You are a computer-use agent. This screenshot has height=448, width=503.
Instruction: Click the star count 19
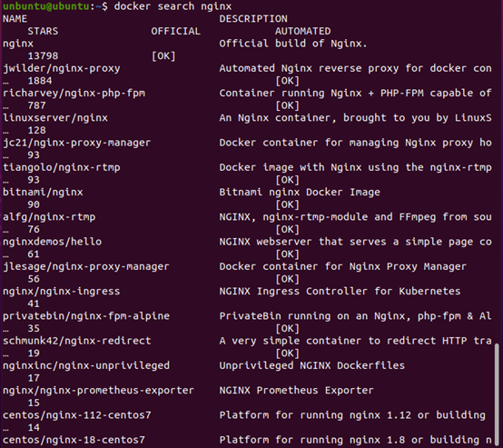coord(34,353)
